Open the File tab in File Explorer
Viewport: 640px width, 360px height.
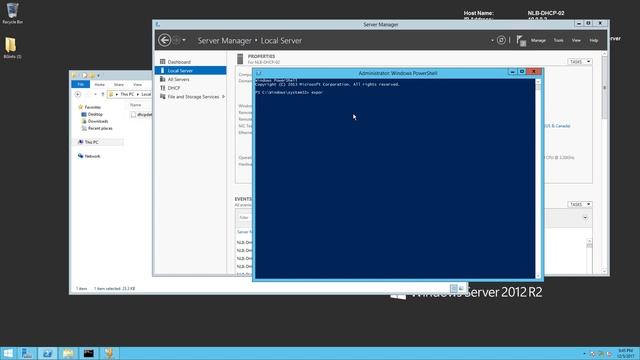(x=80, y=84)
